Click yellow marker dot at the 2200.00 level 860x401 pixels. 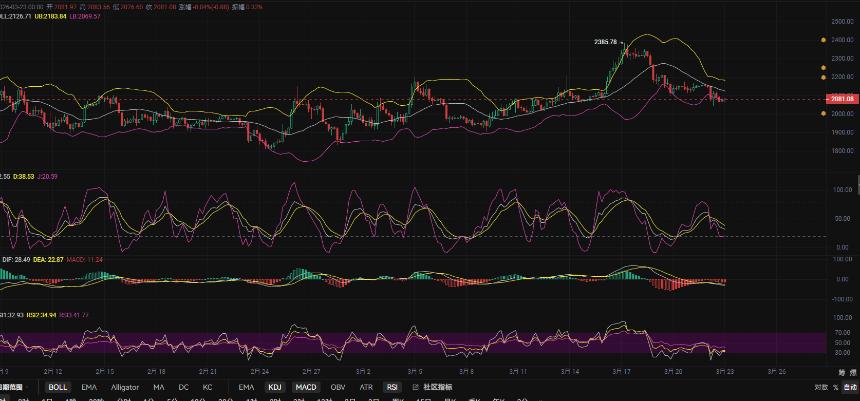click(823, 77)
